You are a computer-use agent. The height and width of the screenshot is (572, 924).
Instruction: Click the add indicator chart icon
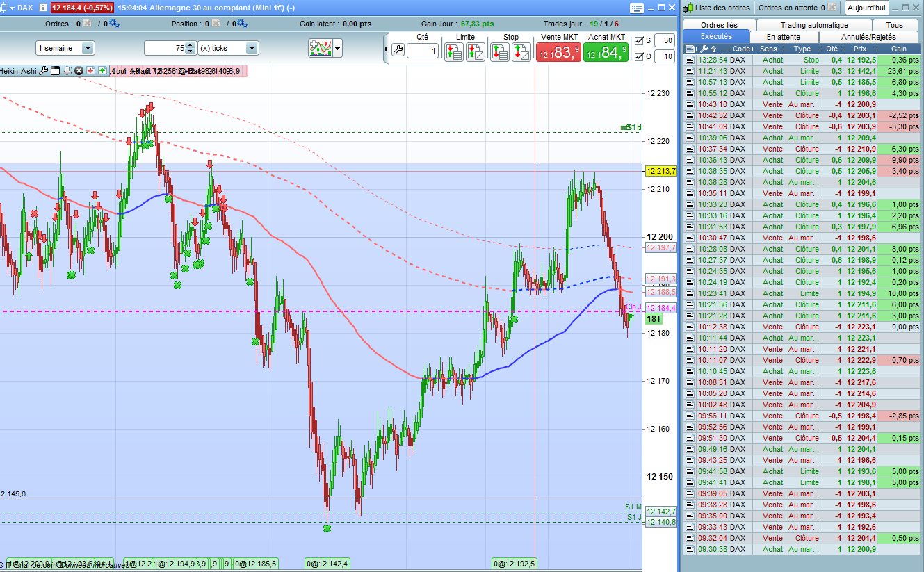click(320, 48)
